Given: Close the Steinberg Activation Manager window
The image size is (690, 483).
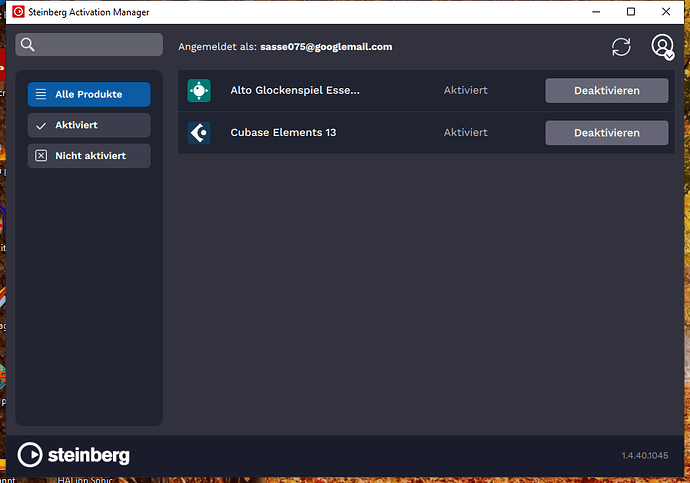Looking at the screenshot, I should tap(666, 12).
